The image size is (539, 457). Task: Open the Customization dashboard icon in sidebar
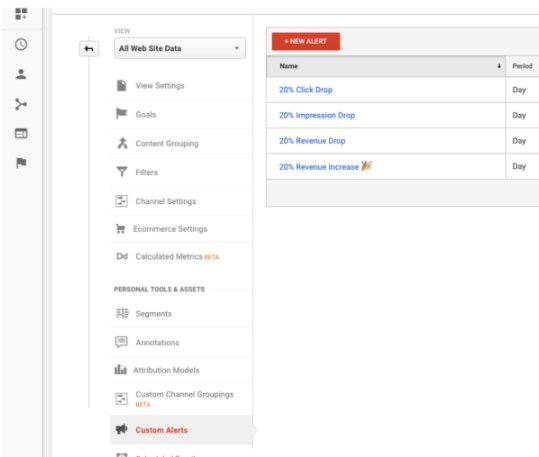coord(21,14)
